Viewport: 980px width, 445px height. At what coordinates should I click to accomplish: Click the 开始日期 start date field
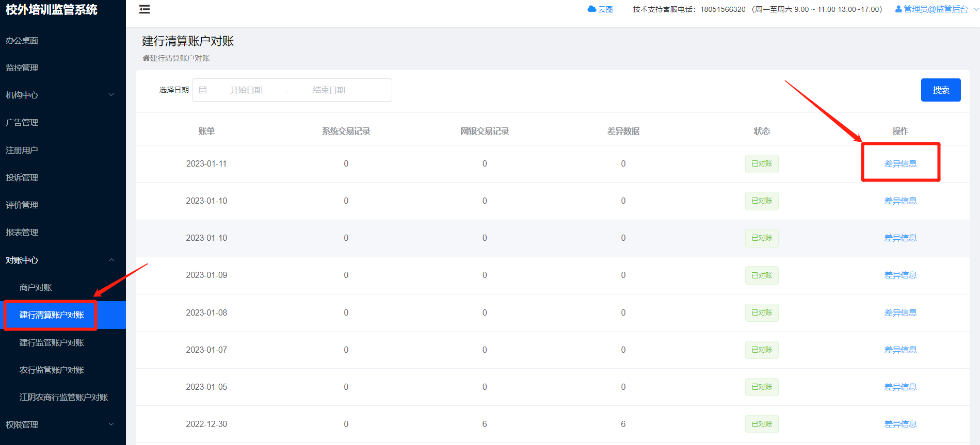coord(246,90)
